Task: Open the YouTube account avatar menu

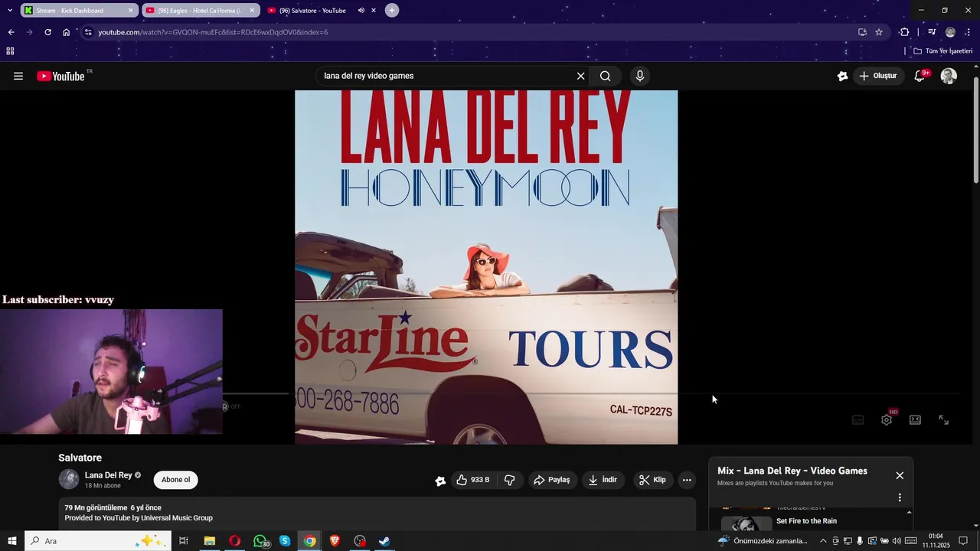Action: [x=949, y=76]
